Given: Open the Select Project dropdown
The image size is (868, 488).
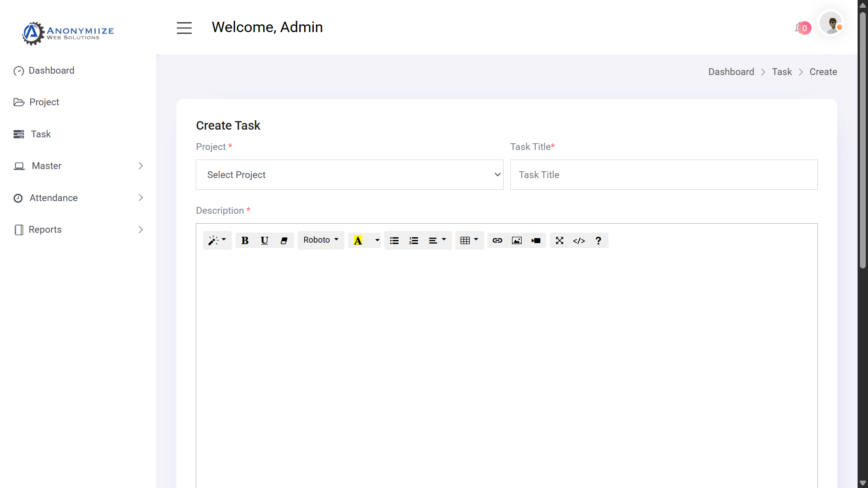Looking at the screenshot, I should point(349,175).
